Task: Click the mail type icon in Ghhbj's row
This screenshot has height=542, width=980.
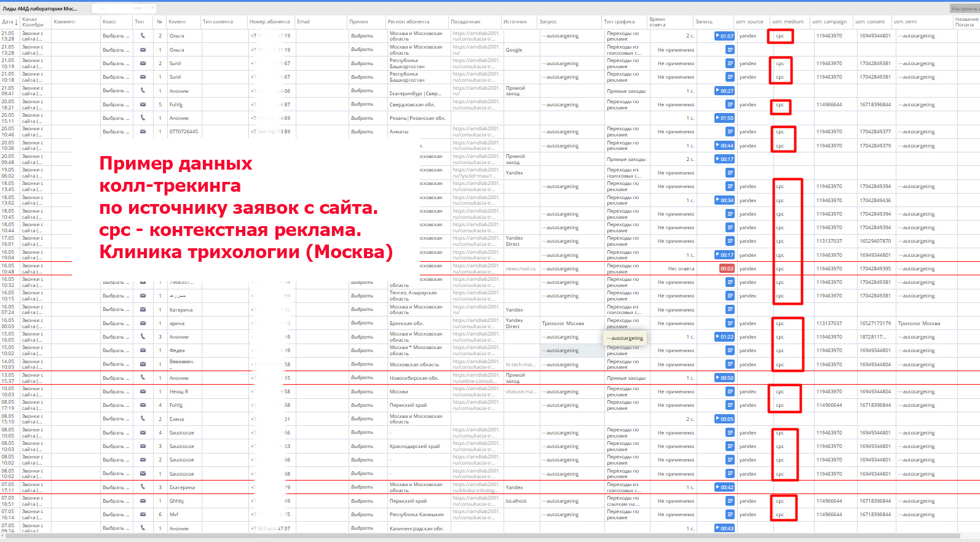Action: [x=143, y=501]
